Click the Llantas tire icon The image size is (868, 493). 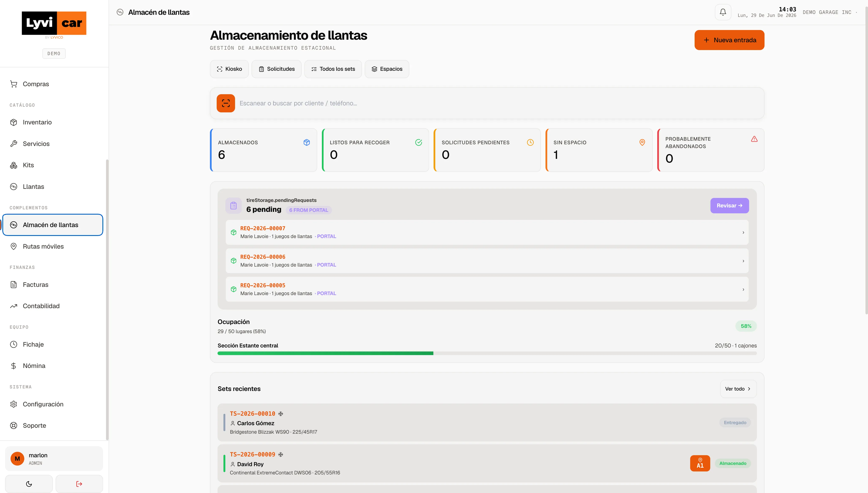(14, 187)
